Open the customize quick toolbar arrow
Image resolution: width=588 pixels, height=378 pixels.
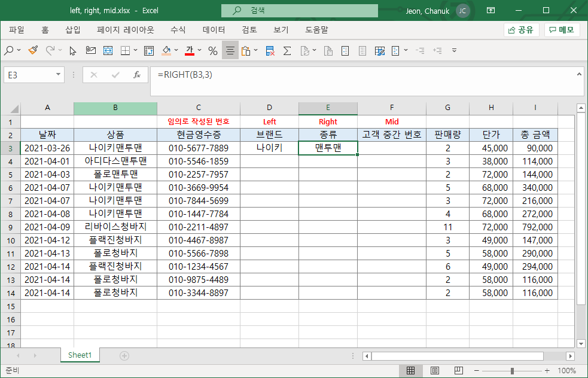coord(454,50)
